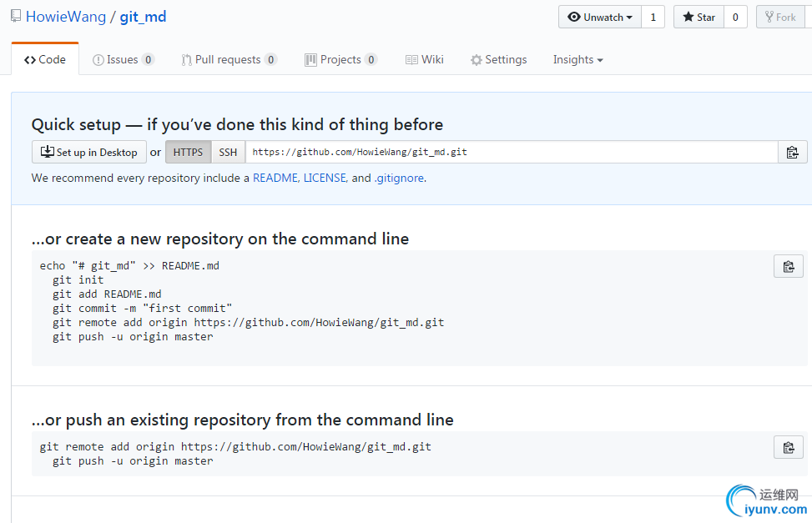Viewport: 812px width, 523px height.
Task: Expand the Insights dropdown menu
Action: click(578, 59)
